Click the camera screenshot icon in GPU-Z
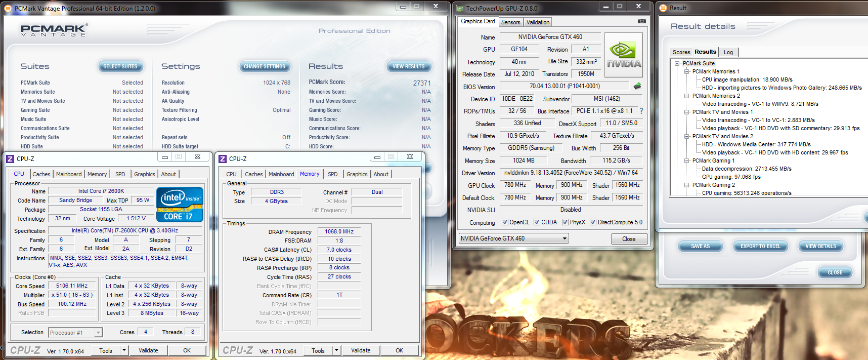This screenshot has width=868, height=360. click(x=641, y=21)
